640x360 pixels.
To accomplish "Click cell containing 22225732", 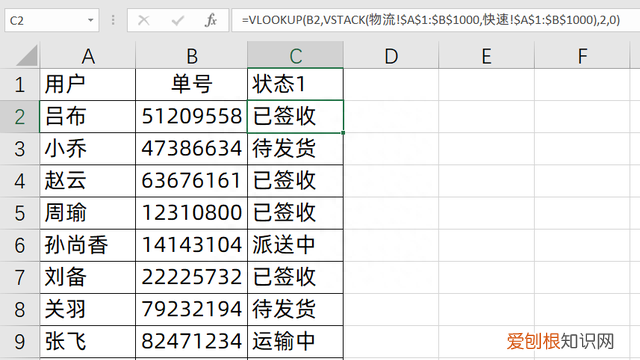I will 191,278.
